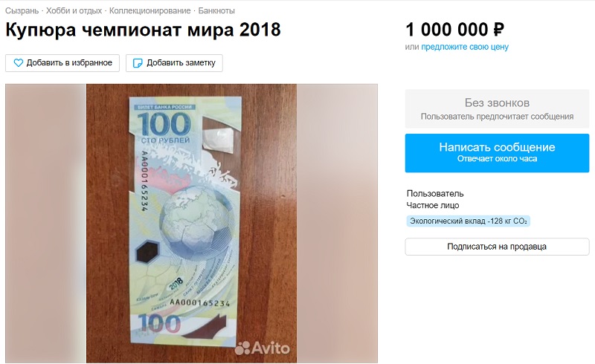This screenshot has width=595, height=364.
Task: Click Экологический вклад -128 кг CO₂ badge
Action: pyautogui.click(x=469, y=221)
